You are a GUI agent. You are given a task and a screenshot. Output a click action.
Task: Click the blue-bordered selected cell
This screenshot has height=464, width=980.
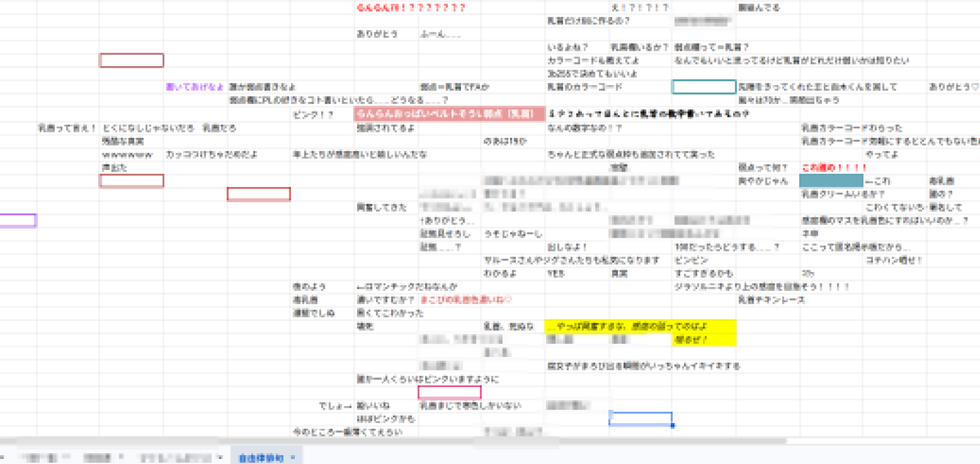point(641,419)
